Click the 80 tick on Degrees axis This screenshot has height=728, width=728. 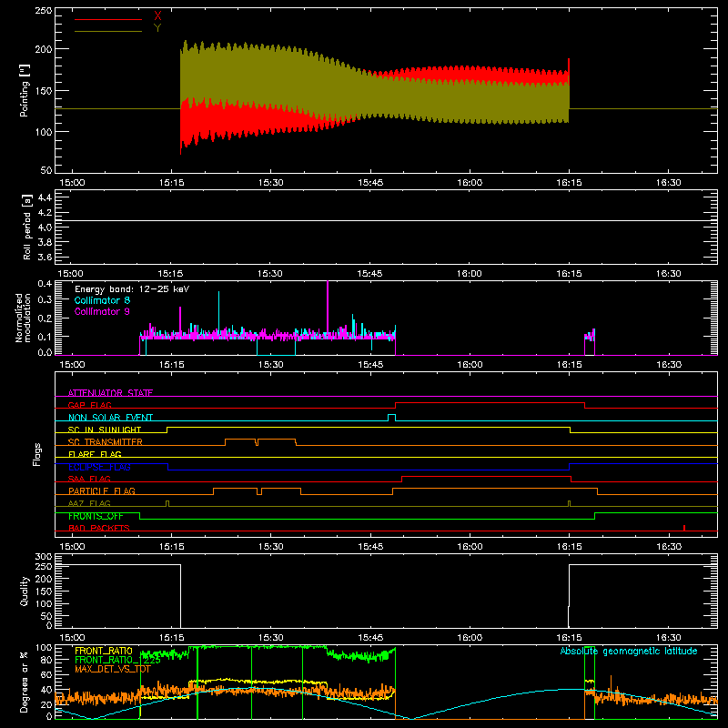coord(47,660)
